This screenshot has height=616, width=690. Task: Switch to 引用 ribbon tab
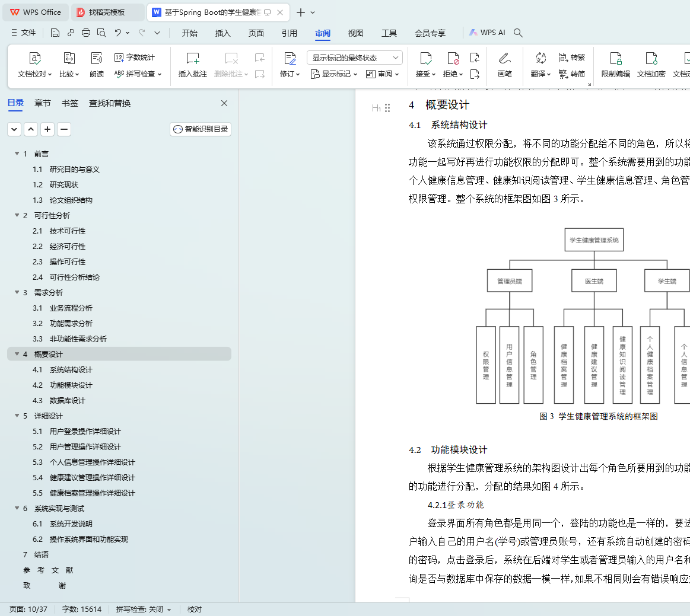[x=289, y=33]
